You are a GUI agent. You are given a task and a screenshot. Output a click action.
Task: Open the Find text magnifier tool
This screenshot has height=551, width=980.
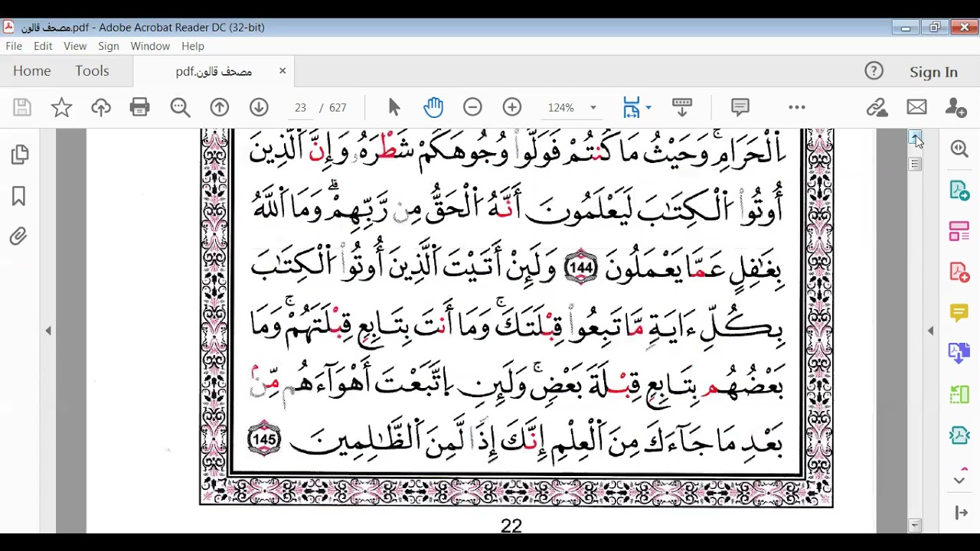[181, 107]
